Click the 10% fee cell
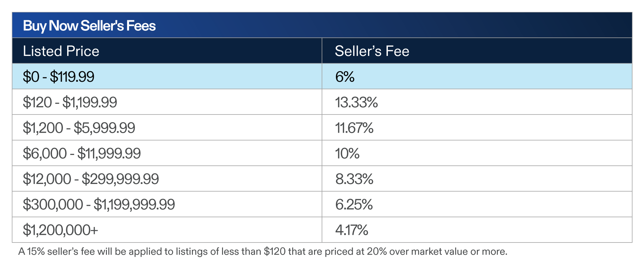The height and width of the screenshot is (267, 644). (347, 154)
